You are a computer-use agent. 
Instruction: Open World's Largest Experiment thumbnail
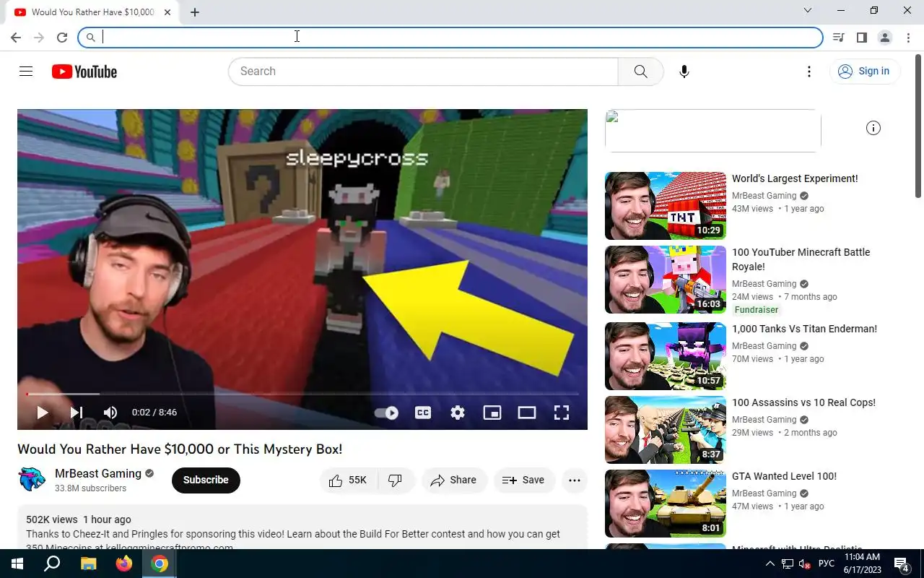666,206
